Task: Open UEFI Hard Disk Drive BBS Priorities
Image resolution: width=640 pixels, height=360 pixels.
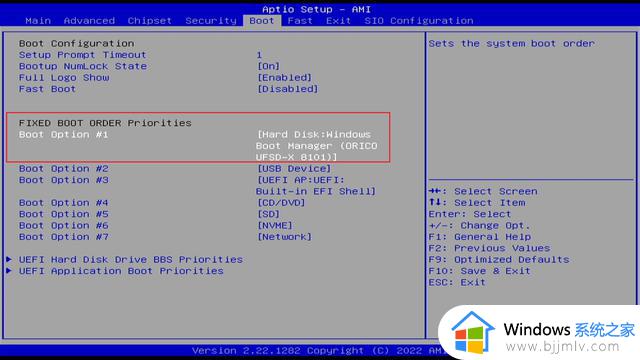Action: click(131, 260)
